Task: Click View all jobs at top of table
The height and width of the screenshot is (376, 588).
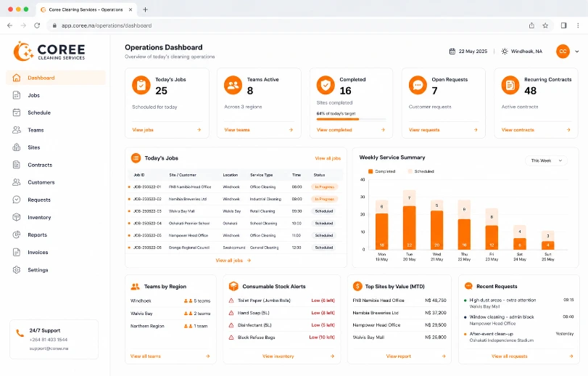Action: click(328, 158)
